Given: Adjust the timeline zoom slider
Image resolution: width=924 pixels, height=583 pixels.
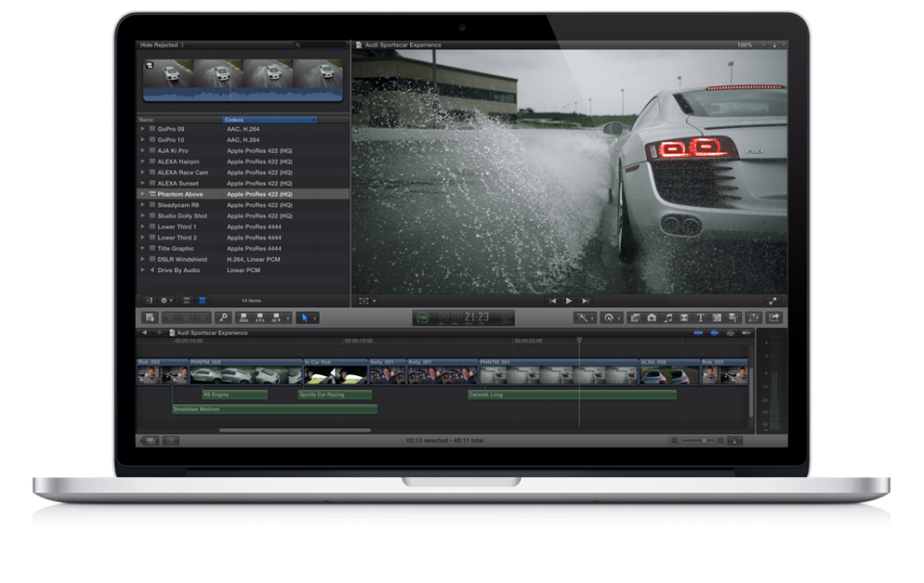Looking at the screenshot, I should pos(703,441).
